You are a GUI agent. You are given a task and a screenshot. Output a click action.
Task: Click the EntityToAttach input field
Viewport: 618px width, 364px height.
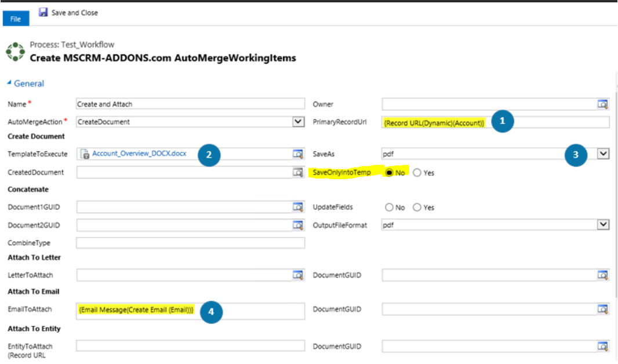190,346
